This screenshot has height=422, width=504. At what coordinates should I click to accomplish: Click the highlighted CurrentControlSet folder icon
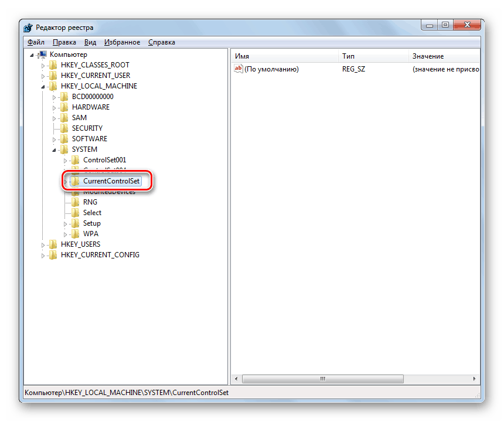76,181
